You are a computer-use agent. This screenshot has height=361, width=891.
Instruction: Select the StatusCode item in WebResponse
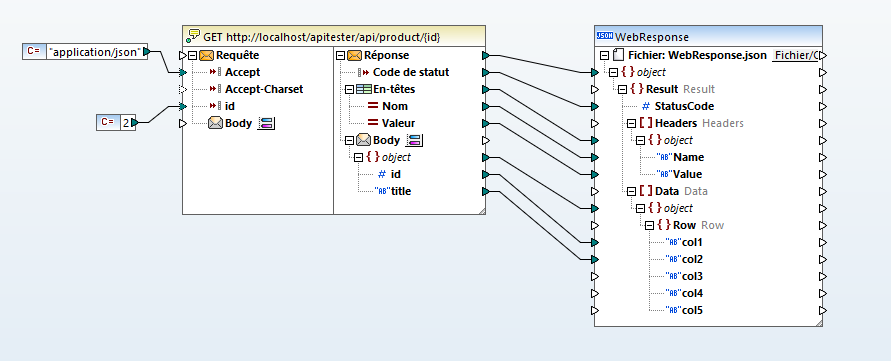(x=684, y=106)
